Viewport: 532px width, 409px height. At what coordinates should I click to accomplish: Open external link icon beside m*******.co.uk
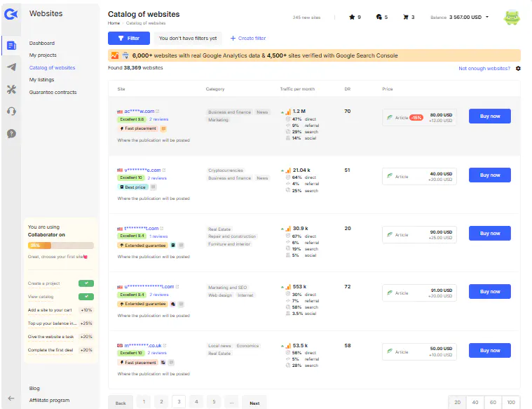pos(165,345)
